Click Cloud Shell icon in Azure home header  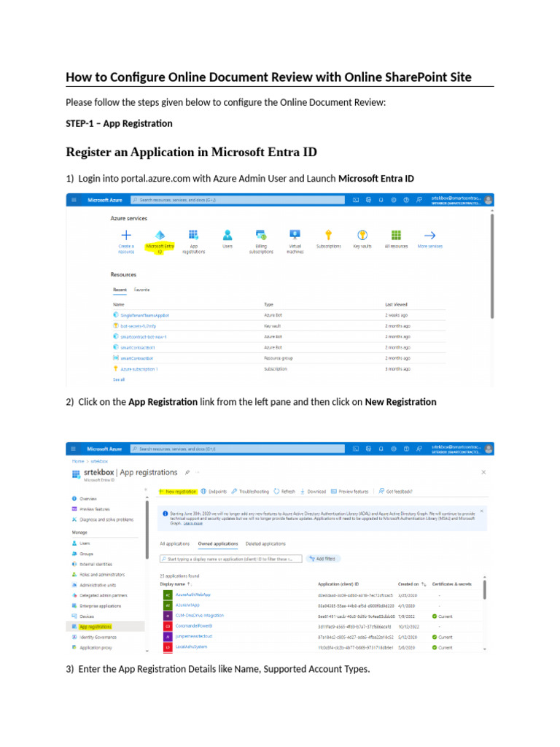pos(356,200)
